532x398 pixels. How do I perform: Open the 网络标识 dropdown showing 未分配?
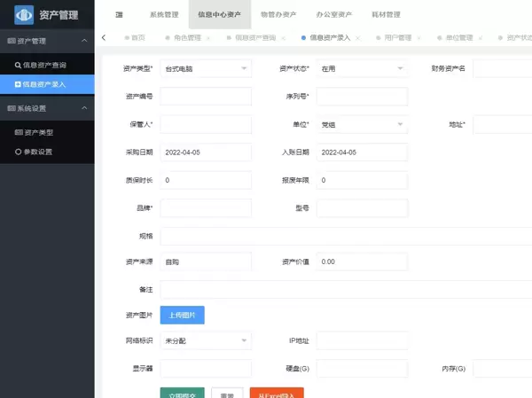click(x=206, y=340)
